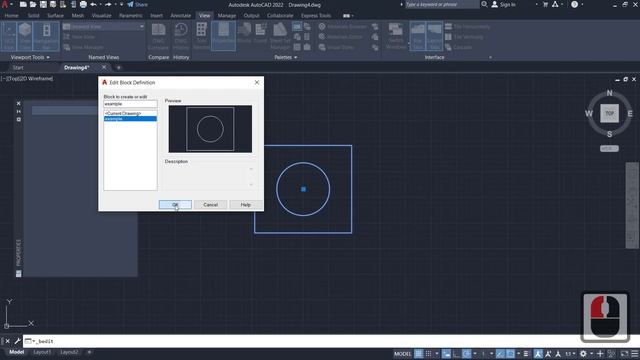The width and height of the screenshot is (640, 360).
Task: Click Sign In in title bar
Action: pos(504,4)
